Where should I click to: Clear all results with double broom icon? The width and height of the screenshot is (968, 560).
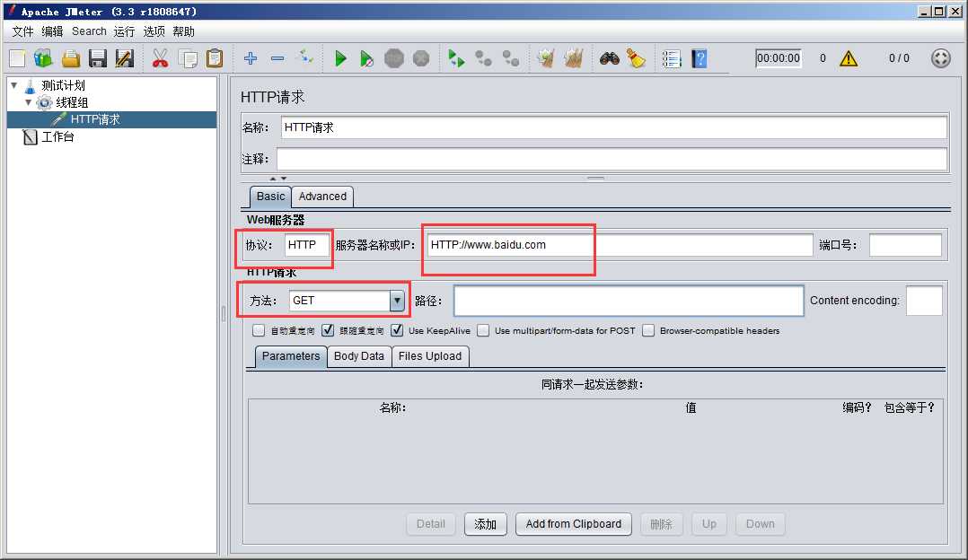pyautogui.click(x=574, y=58)
